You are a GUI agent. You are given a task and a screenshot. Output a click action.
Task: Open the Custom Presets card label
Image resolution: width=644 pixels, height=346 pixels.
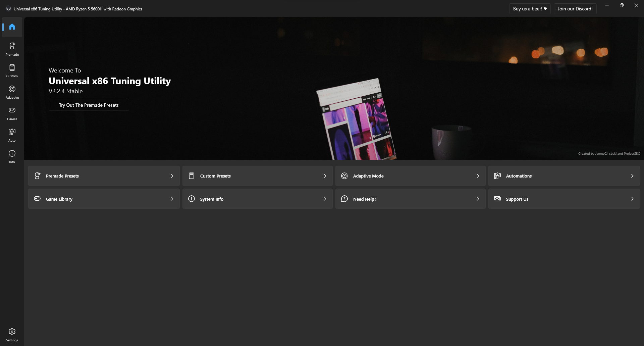tap(215, 176)
